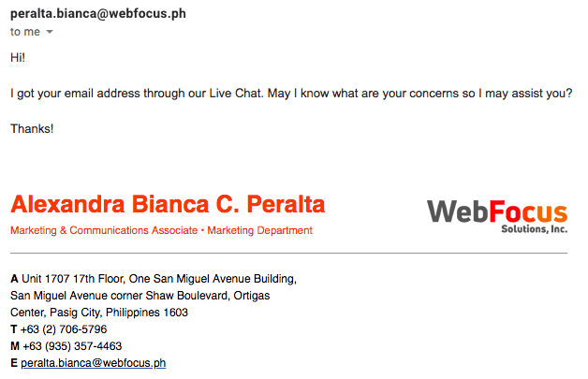The width and height of the screenshot is (588, 379).
Task: Open the peralta.bianca@webfocus.ph email link in signature
Action: pos(94,363)
